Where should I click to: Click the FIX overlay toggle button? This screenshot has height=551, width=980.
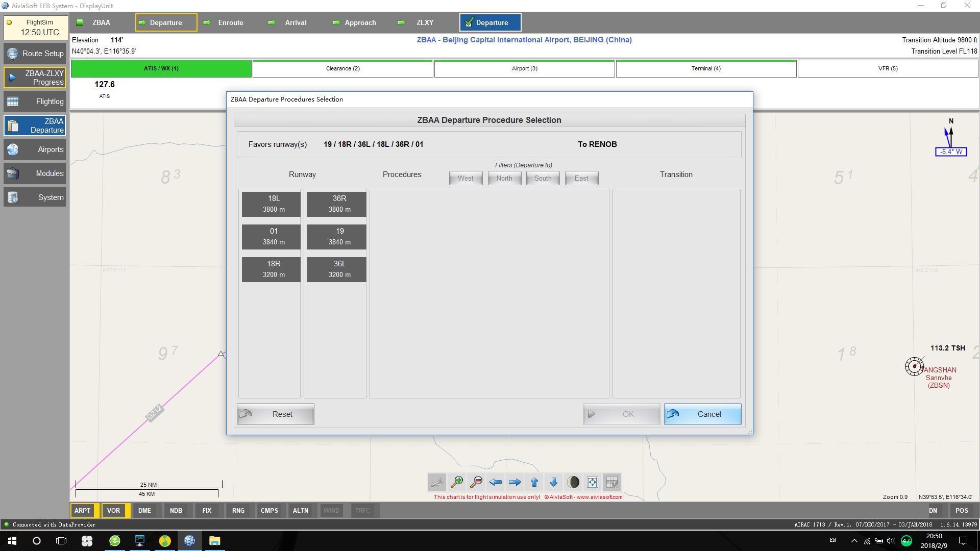tap(207, 511)
